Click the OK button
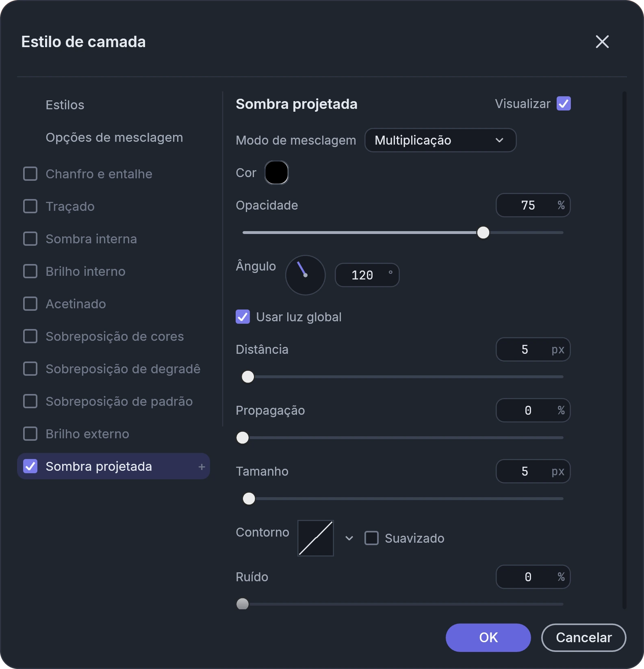Viewport: 644px width, 669px height. [x=488, y=638]
